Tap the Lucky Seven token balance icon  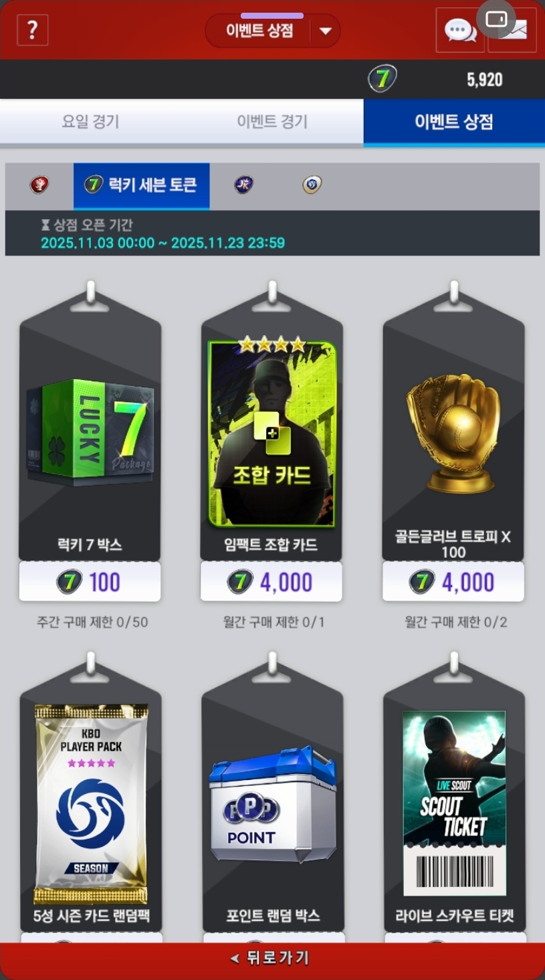coord(383,79)
